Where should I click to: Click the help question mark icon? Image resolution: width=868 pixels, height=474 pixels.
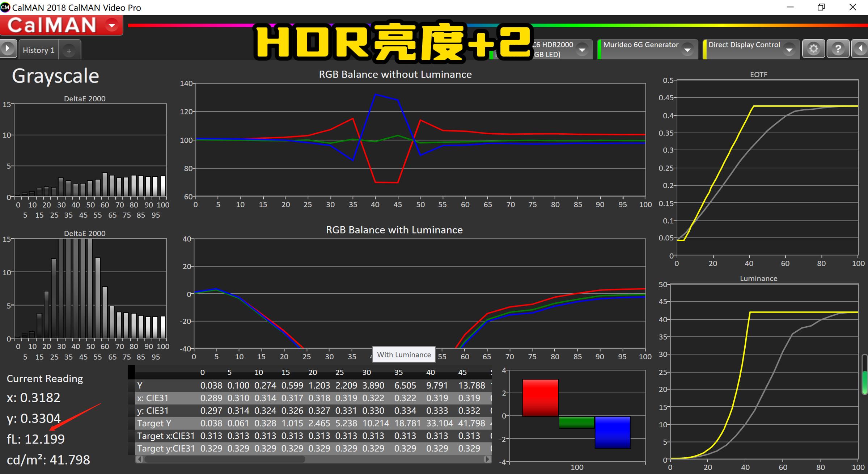coord(838,48)
